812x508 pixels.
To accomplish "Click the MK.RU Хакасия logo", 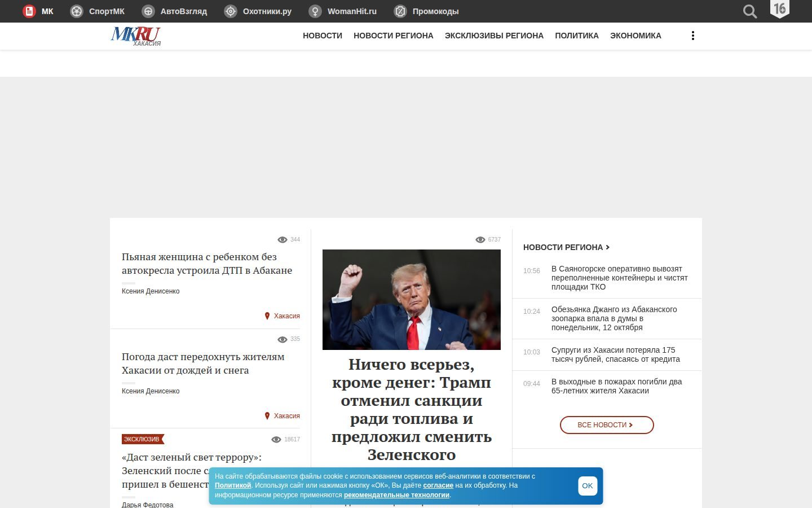I will coord(136,36).
